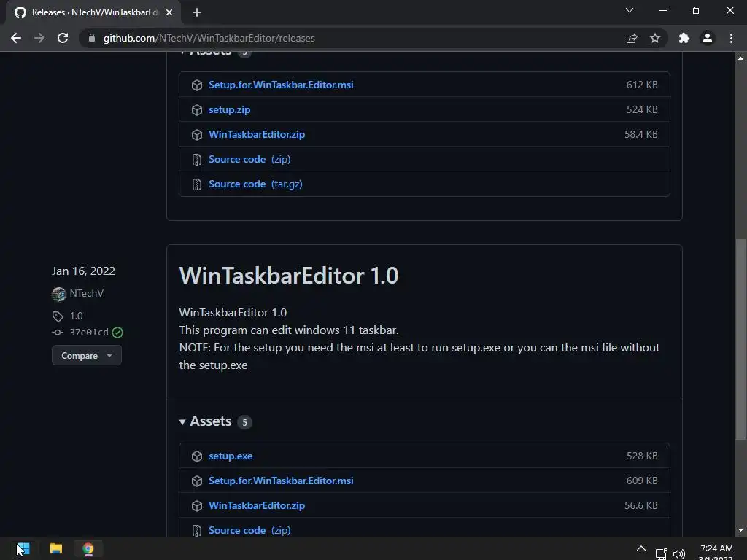Reload the GitHub releases page
This screenshot has width=747, height=560.
tap(63, 38)
